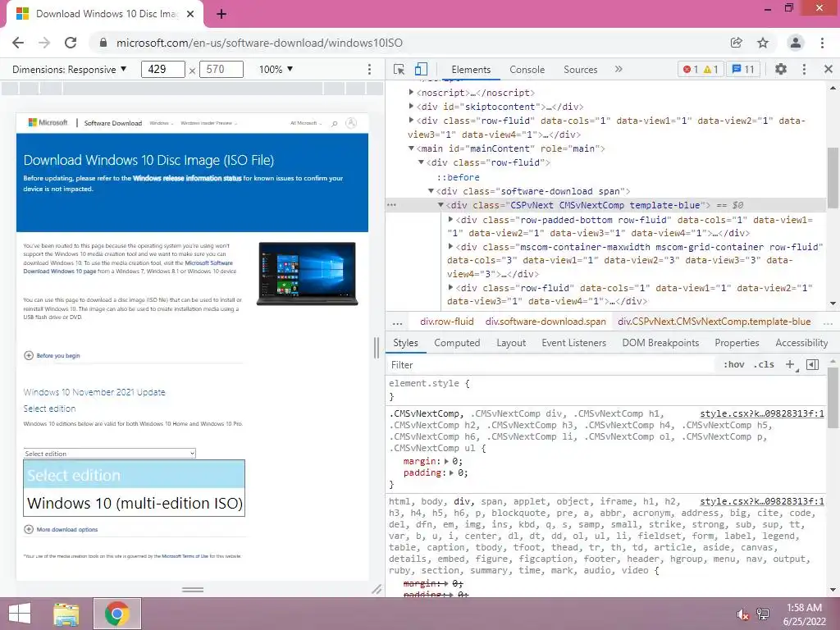Image resolution: width=840 pixels, height=630 pixels.
Task: Switch to the Elements tab
Action: click(471, 69)
